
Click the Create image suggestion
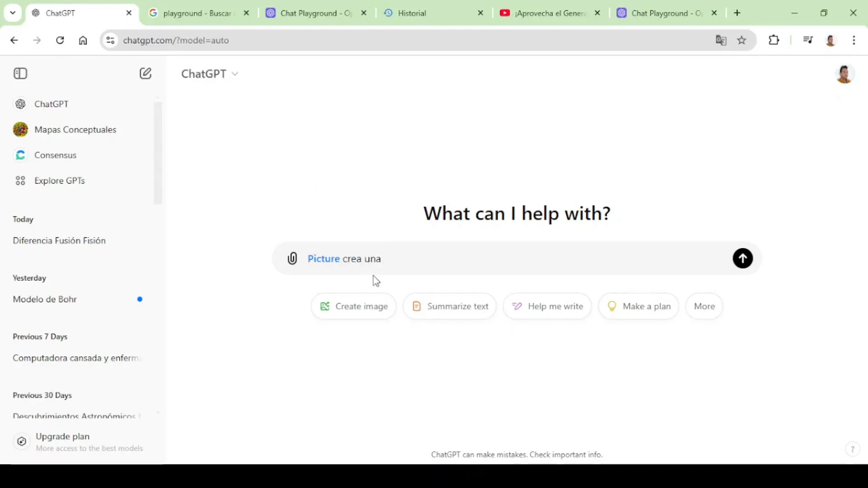354,306
